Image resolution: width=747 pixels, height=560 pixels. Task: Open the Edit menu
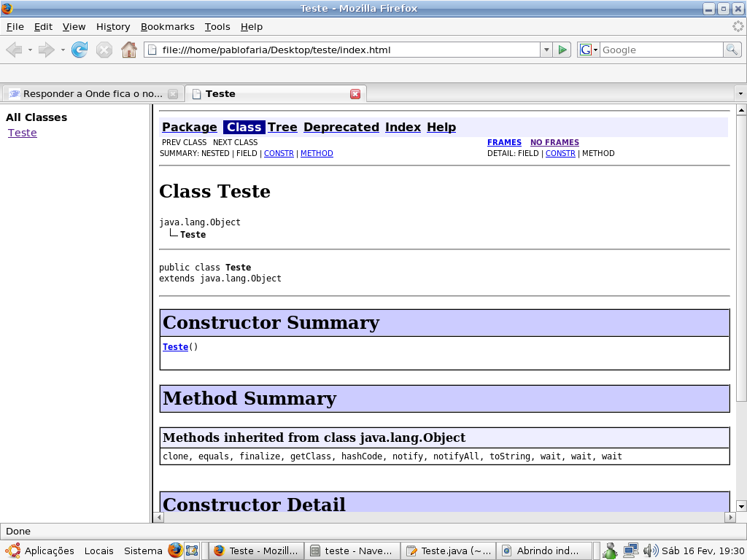point(43,27)
